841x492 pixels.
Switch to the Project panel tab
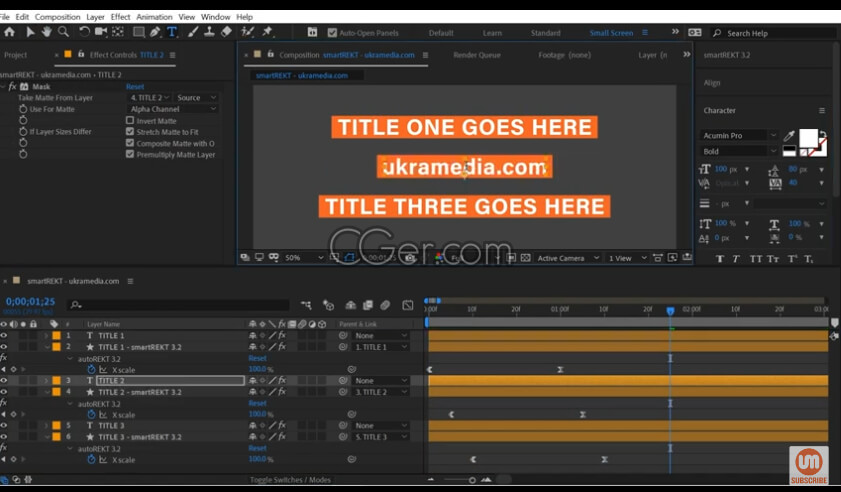point(16,55)
